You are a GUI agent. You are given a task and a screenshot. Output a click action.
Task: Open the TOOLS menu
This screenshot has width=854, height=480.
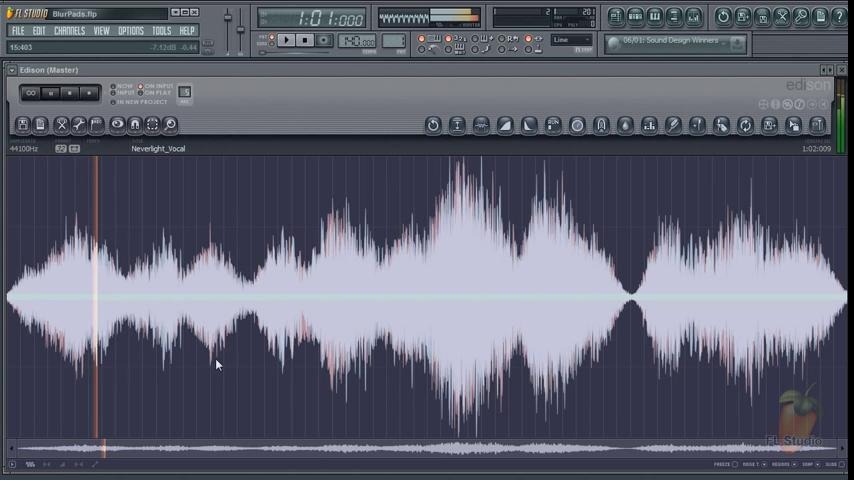[161, 31]
